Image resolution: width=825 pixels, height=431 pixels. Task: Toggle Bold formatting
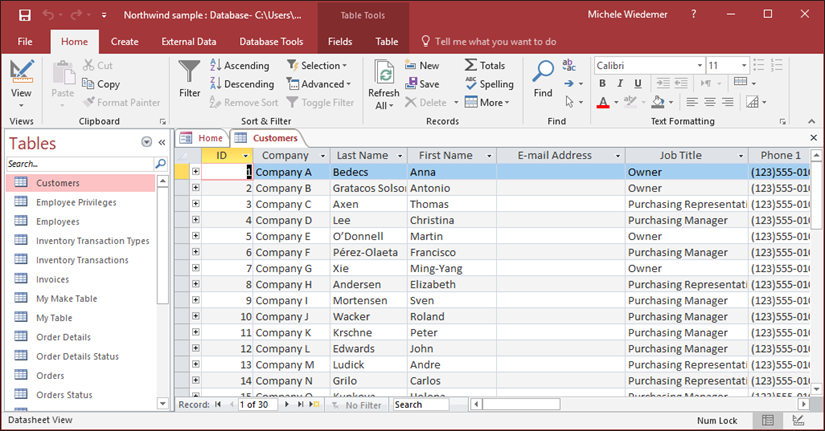pyautogui.click(x=602, y=83)
